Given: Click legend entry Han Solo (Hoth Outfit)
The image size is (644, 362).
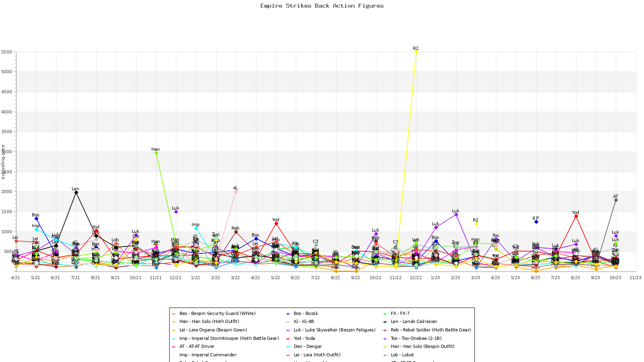Looking at the screenshot, I should click(209, 321).
